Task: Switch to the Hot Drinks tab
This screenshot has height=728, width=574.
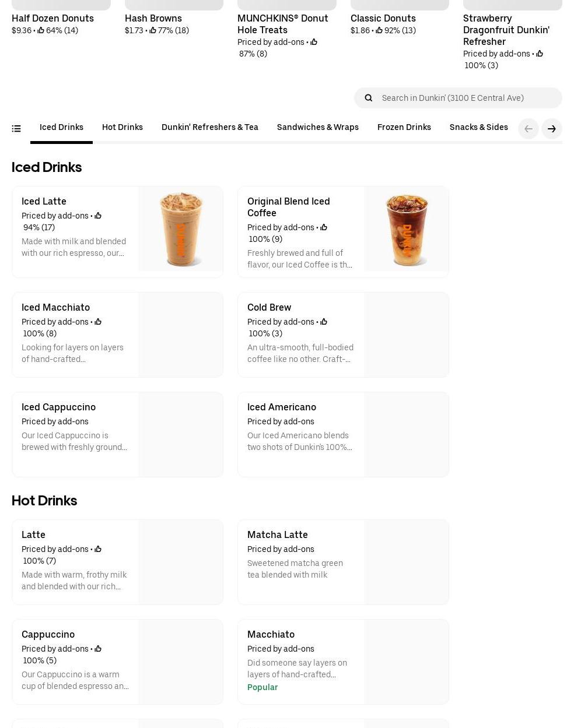Action: [x=122, y=128]
